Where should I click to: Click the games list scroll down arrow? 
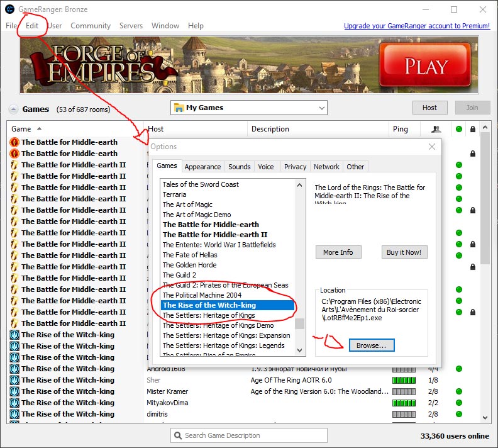pos(299,350)
